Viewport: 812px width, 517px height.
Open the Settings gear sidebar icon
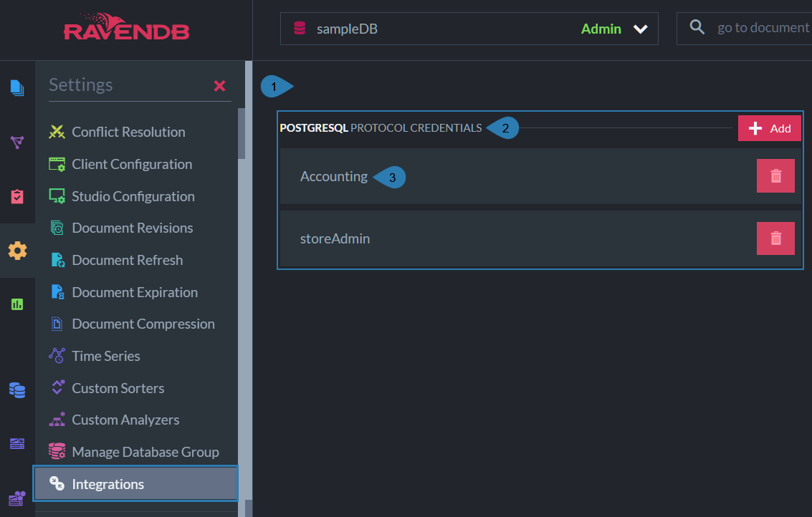coord(17,251)
